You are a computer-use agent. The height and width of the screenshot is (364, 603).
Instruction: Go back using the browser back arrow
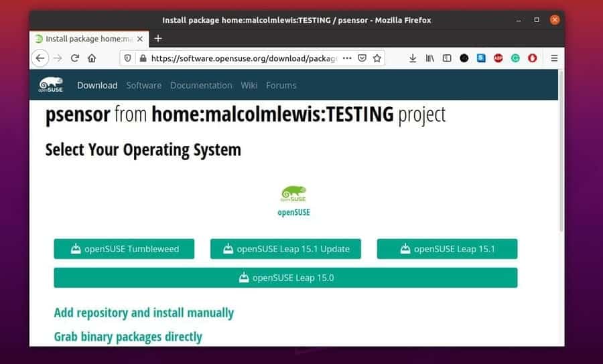(x=40, y=58)
